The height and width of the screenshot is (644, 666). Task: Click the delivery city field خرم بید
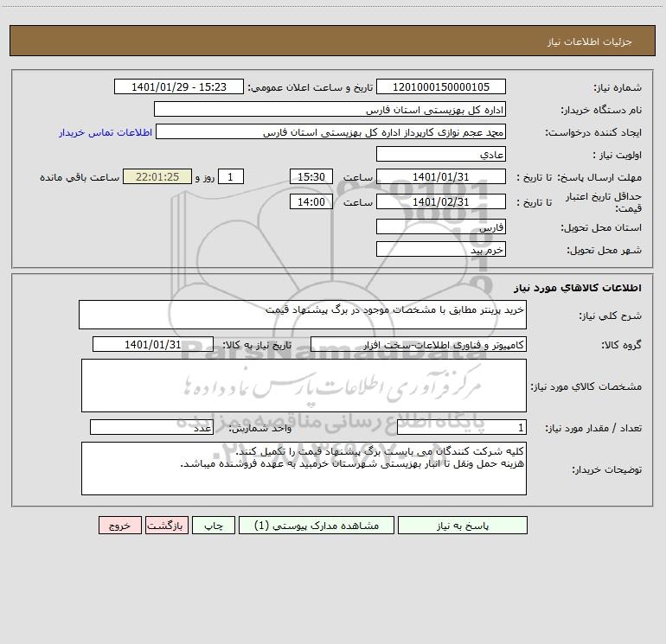pos(441,249)
